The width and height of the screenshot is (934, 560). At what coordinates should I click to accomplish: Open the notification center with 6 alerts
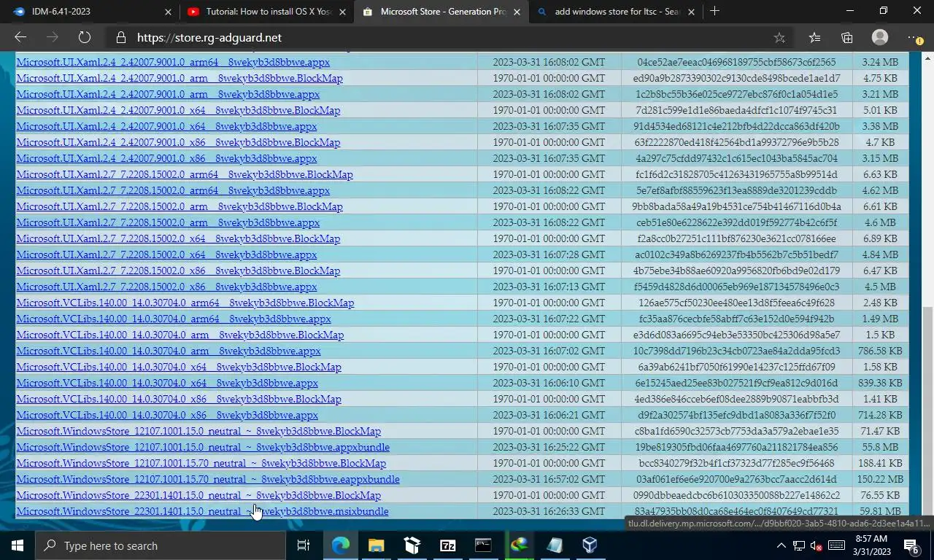pyautogui.click(x=912, y=545)
